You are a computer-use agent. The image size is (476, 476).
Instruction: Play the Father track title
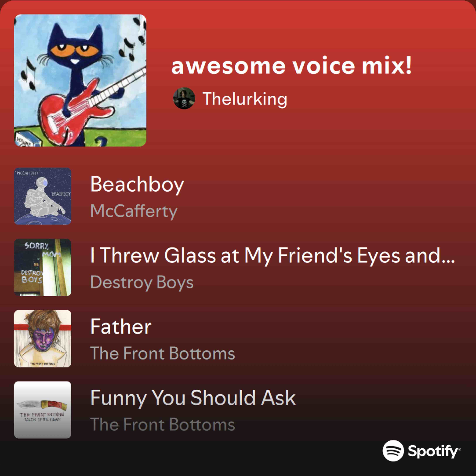[x=121, y=326]
